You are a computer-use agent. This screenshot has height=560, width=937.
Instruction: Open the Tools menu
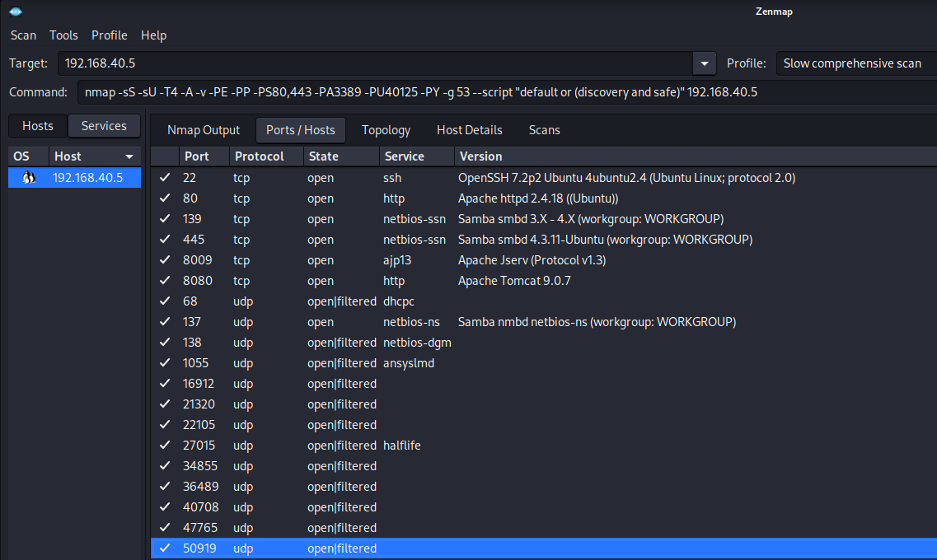[63, 35]
